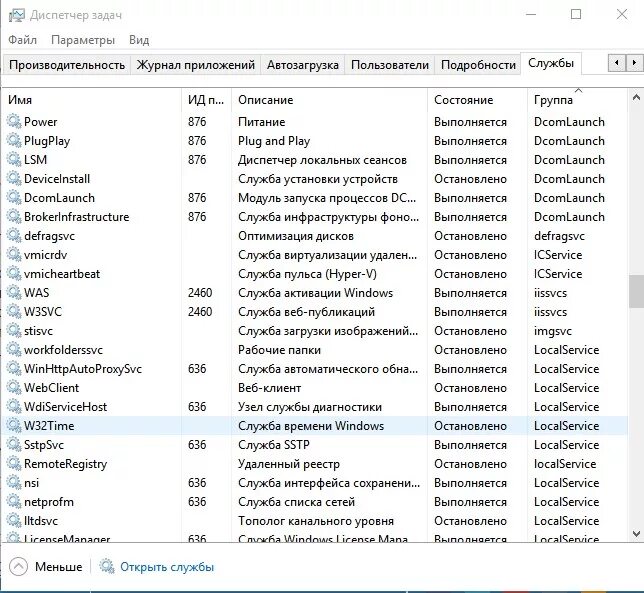Open the Файл menu
The height and width of the screenshot is (593, 644).
click(23, 40)
